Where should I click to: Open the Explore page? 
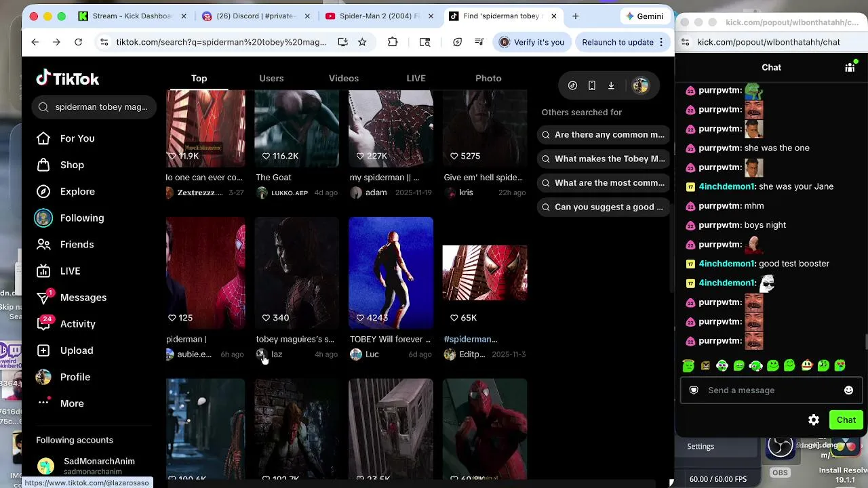pos(66,191)
